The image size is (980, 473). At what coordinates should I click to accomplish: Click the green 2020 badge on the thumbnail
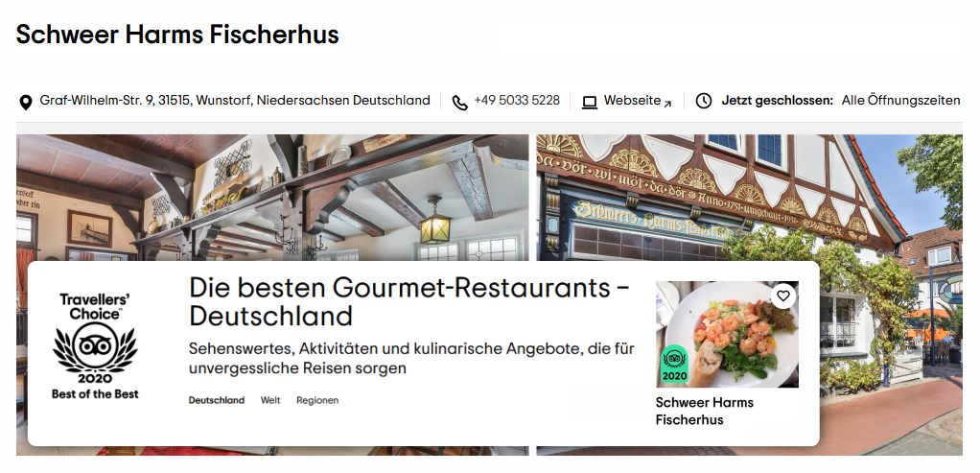pos(674,365)
